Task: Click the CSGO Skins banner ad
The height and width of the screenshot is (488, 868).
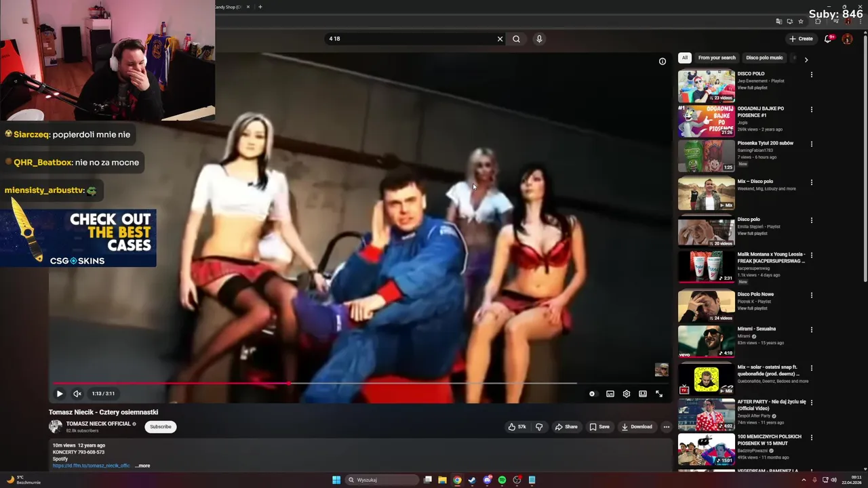Action: click(78, 238)
